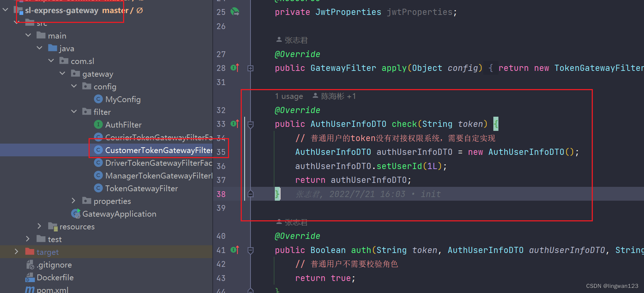
Task: Open the MyConfig class icon
Action: point(98,99)
